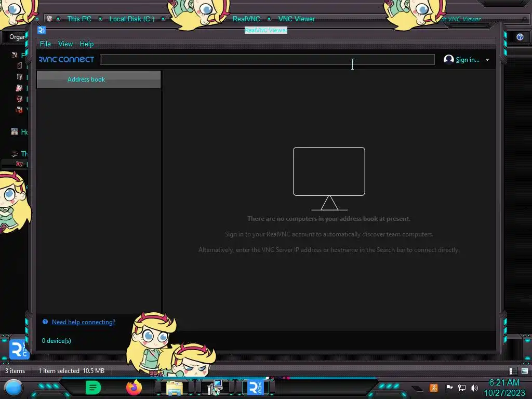The width and height of the screenshot is (532, 399).
Task: Open the Need help connecting link
Action: 84,322
